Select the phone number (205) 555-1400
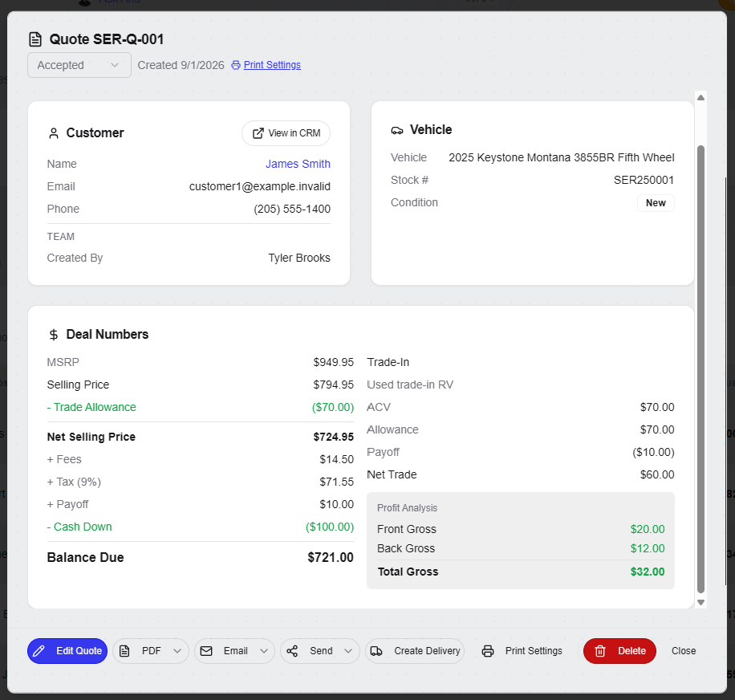Screen dimensions: 735x700 (292, 209)
